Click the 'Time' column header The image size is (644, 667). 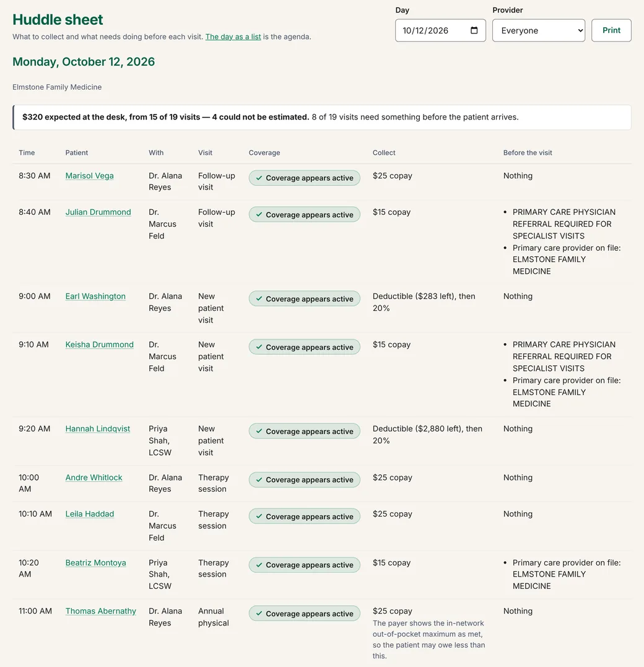tap(27, 153)
